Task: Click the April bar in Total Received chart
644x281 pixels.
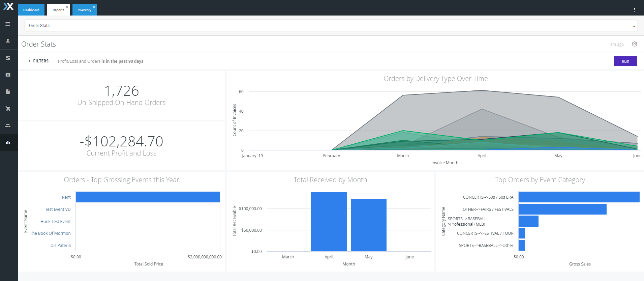Action: coord(329,222)
